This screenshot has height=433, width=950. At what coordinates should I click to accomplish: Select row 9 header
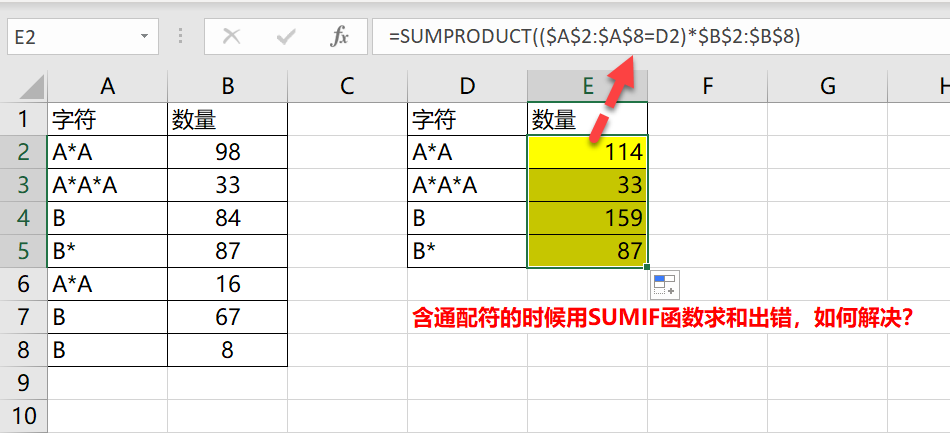24,383
